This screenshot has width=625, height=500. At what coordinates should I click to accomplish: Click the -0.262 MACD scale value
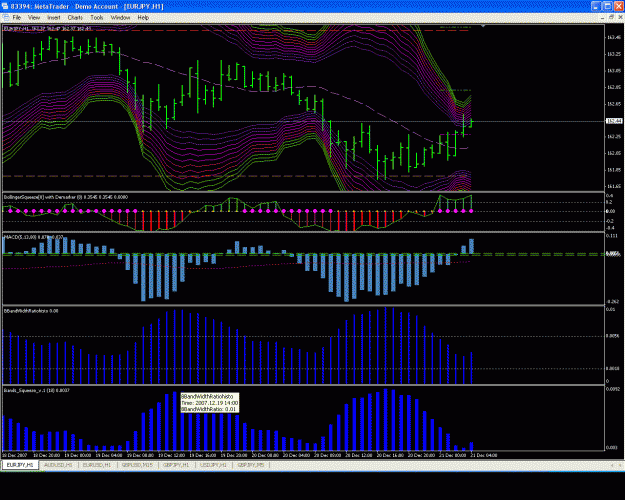pos(613,301)
